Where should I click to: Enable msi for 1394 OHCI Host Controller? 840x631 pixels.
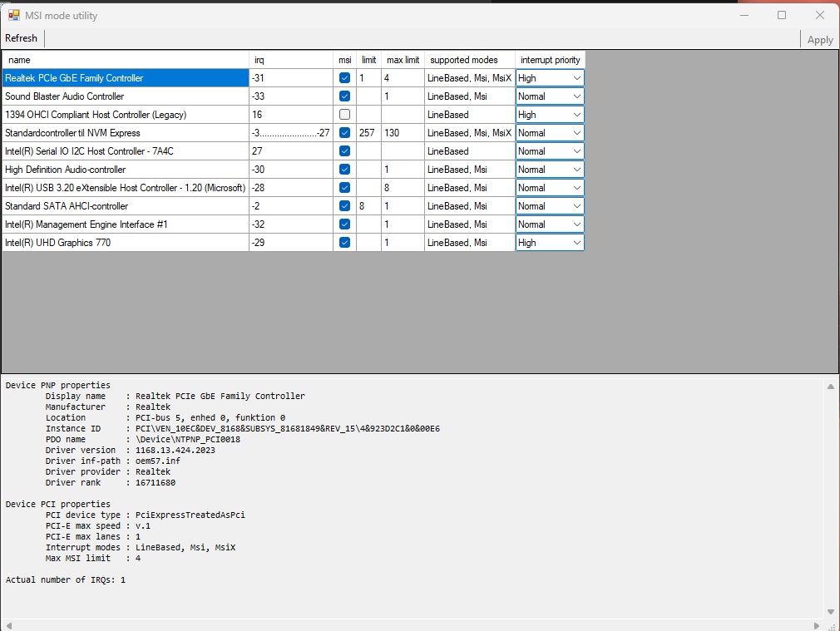(x=344, y=115)
